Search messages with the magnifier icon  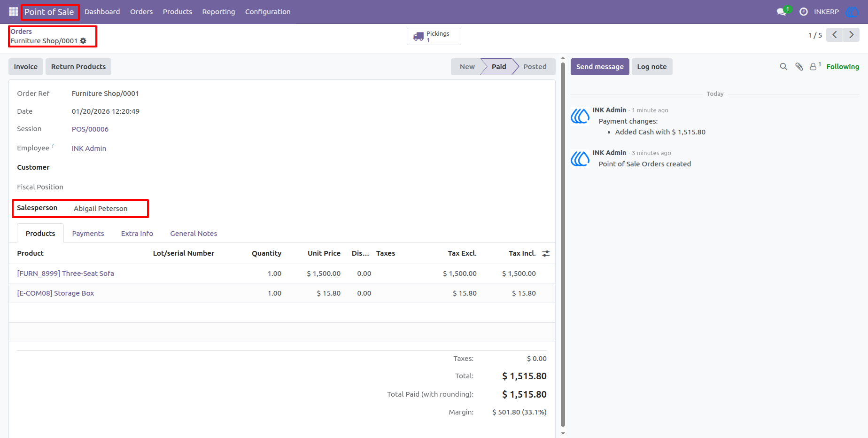[x=783, y=67]
